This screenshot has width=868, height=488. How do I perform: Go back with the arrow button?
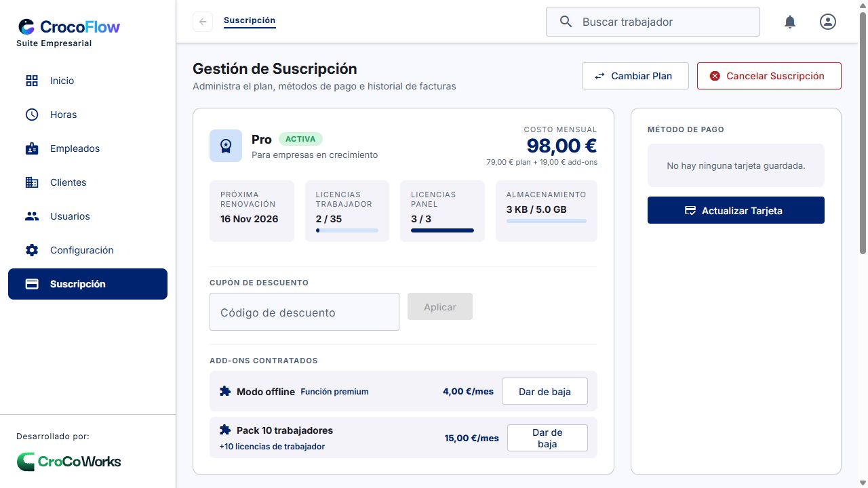point(203,22)
